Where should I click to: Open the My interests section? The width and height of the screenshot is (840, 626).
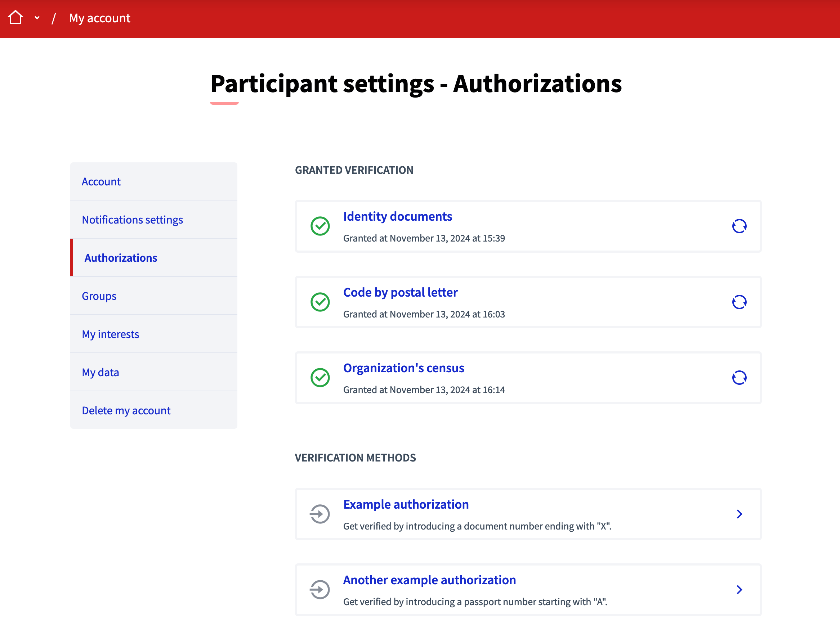click(110, 334)
